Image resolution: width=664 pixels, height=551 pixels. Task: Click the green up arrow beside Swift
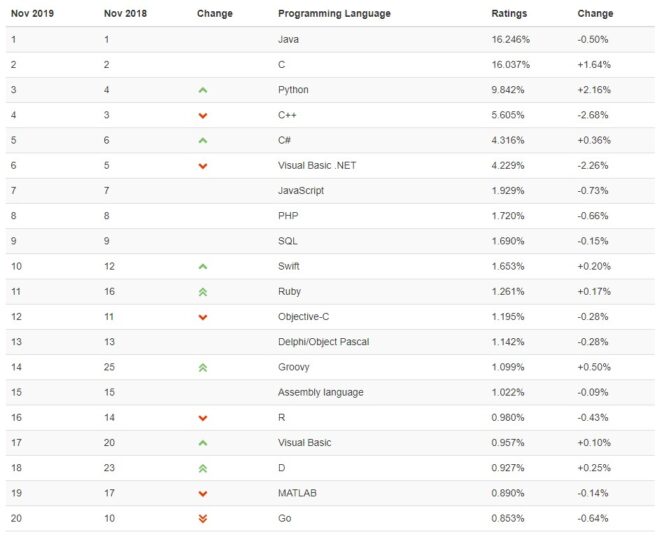coord(203,267)
